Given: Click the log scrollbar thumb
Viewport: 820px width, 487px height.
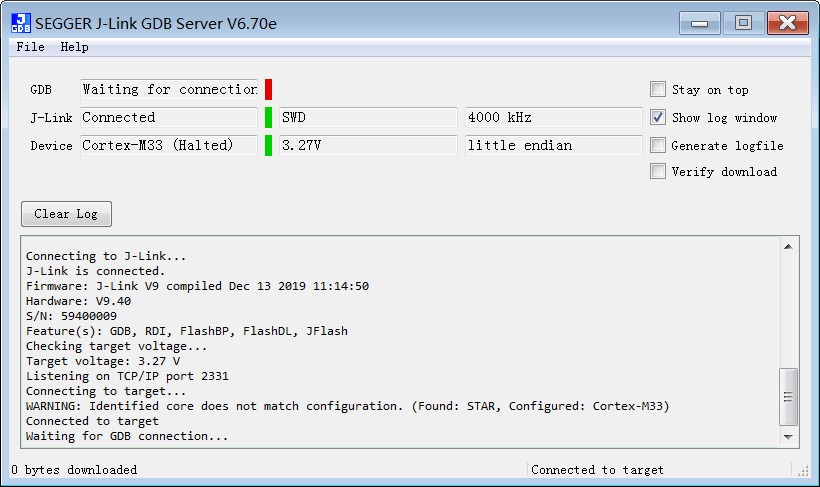Looking at the screenshot, I should tap(788, 397).
